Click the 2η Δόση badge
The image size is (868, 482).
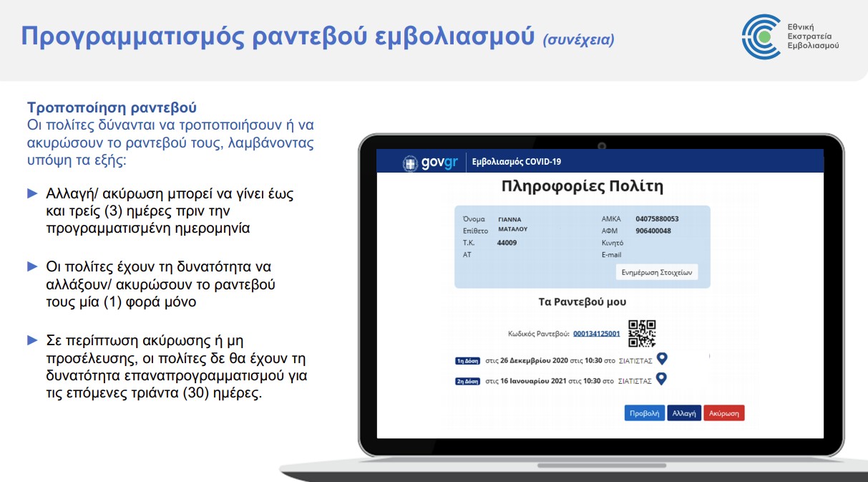468,381
